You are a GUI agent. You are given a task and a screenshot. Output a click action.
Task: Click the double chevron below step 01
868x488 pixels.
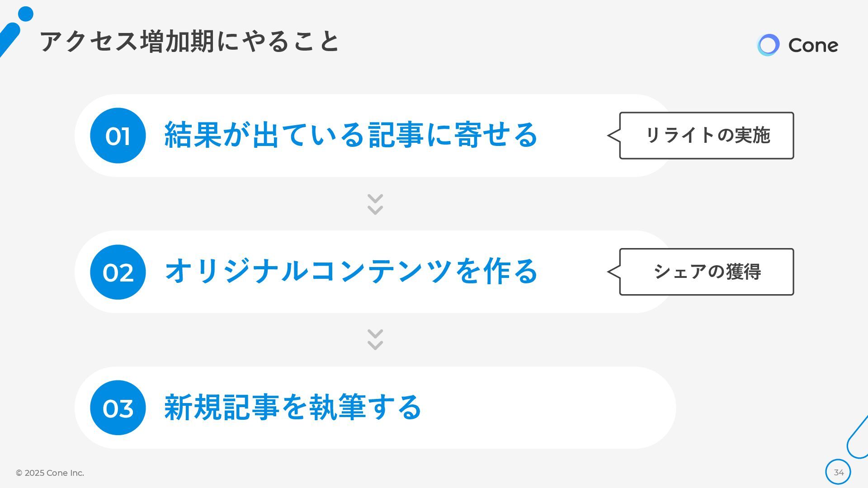point(375,204)
